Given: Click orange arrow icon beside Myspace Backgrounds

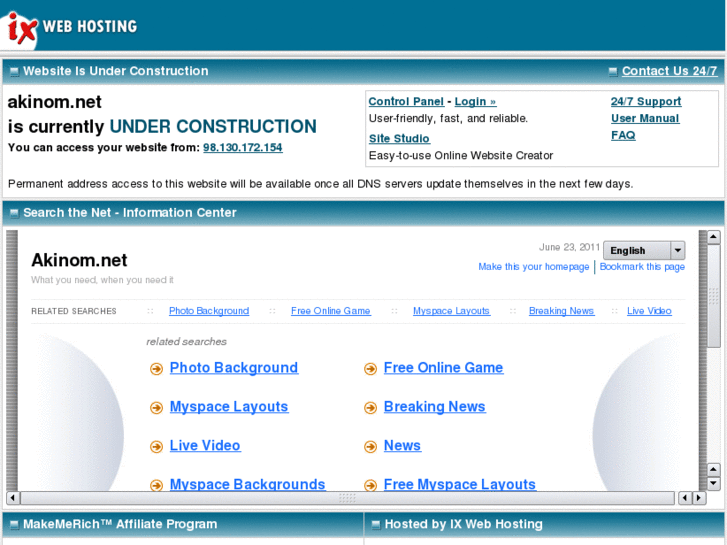Looking at the screenshot, I should click(x=156, y=485).
